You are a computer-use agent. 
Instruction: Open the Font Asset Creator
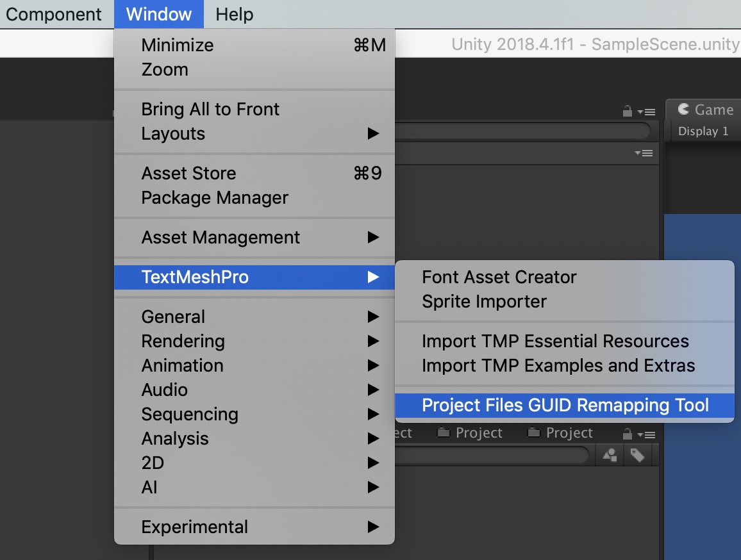[499, 277]
